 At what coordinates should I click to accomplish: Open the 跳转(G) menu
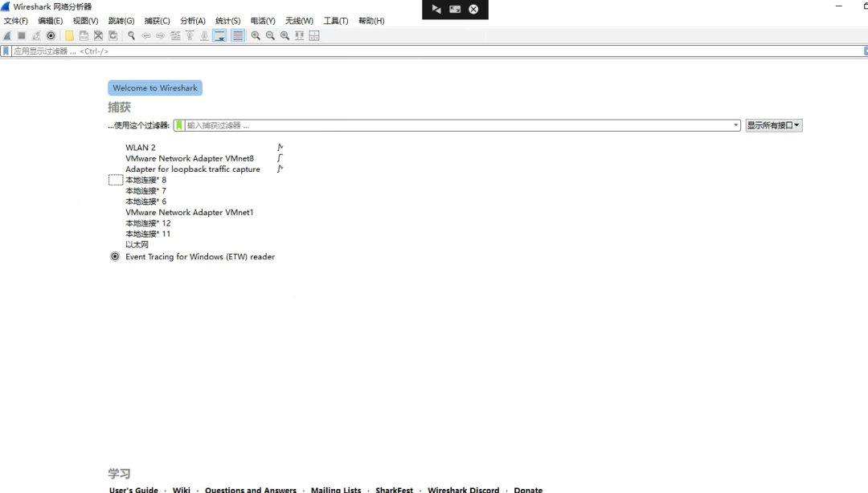point(121,20)
